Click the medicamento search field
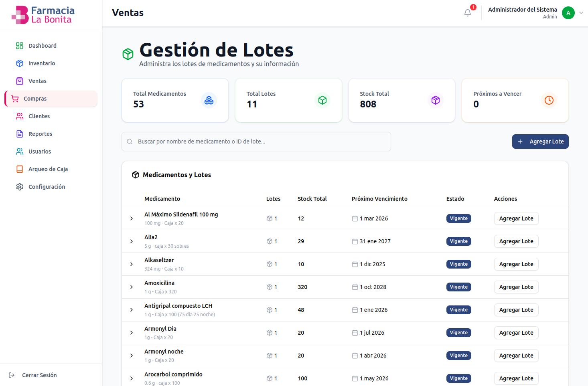This screenshot has height=386, width=588. tap(256, 141)
